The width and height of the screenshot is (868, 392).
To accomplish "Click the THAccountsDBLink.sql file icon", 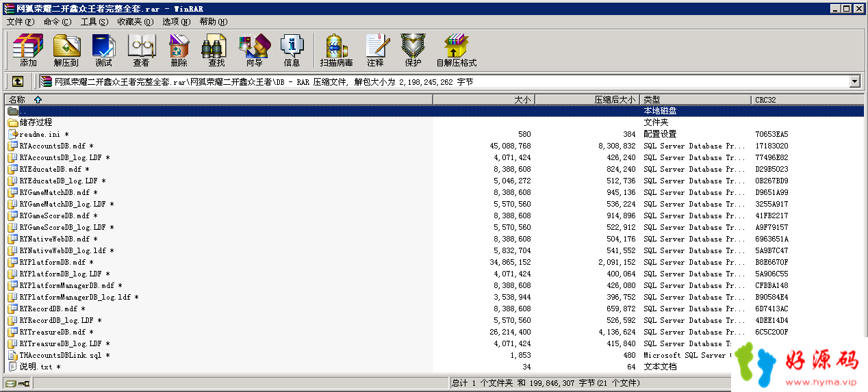I will pos(13,355).
